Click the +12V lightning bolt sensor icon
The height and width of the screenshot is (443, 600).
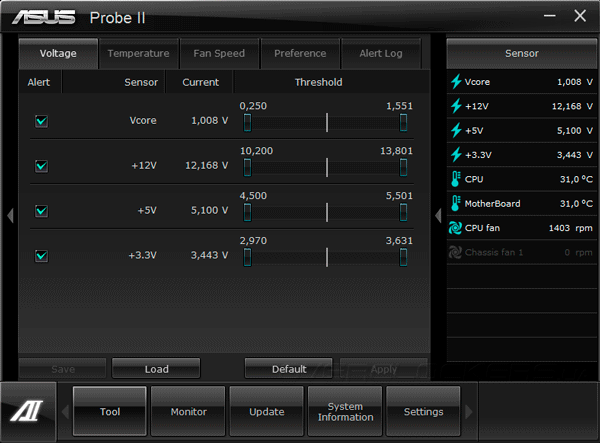tap(456, 106)
